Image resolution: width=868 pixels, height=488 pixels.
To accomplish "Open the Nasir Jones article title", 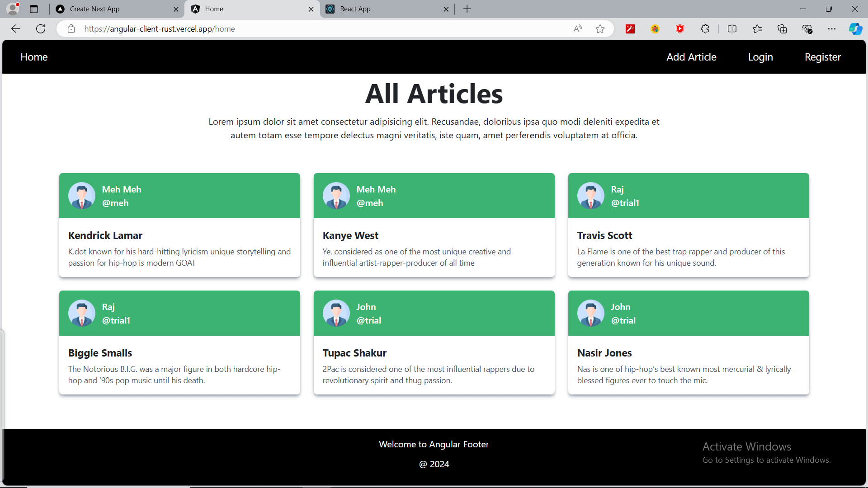I will pos(604,353).
